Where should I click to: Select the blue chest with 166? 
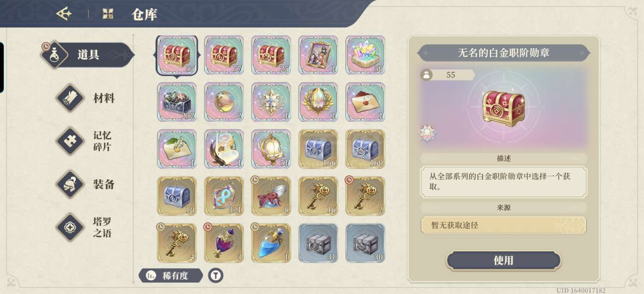coord(318,149)
